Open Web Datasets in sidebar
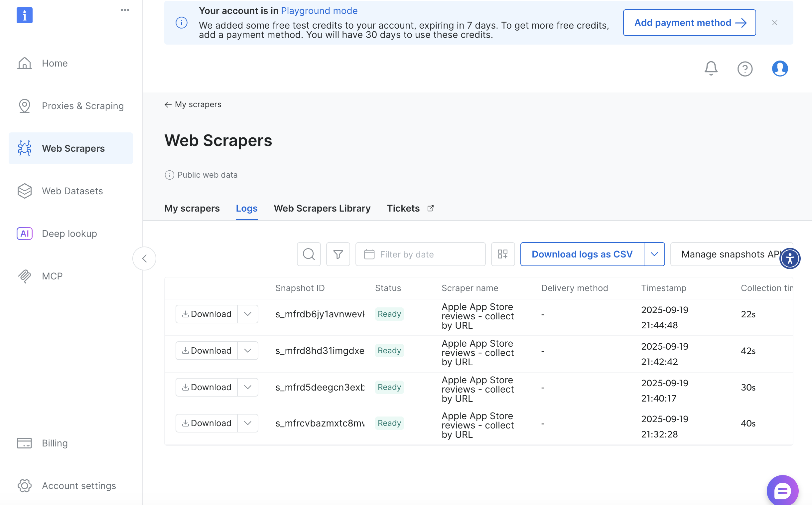Screen dimensions: 812x505 72,191
